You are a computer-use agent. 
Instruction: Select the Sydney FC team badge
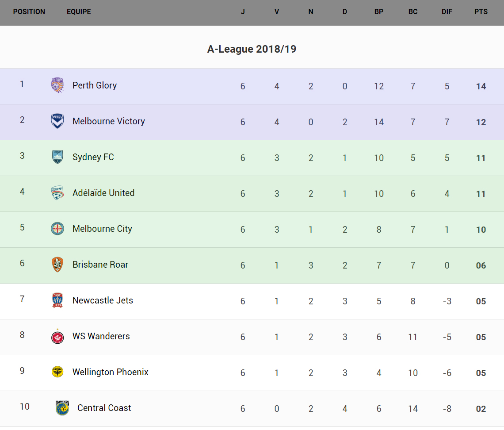point(57,157)
